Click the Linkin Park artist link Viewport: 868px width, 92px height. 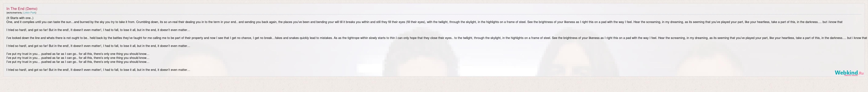[29, 13]
